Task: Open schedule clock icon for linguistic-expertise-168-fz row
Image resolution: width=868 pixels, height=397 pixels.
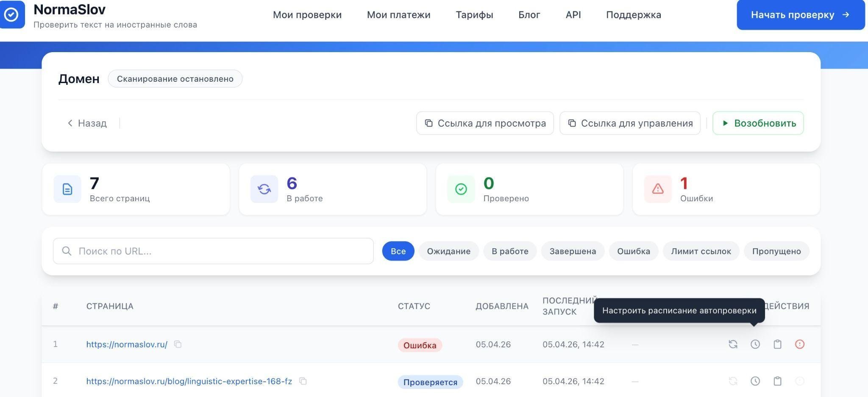Action: click(755, 381)
